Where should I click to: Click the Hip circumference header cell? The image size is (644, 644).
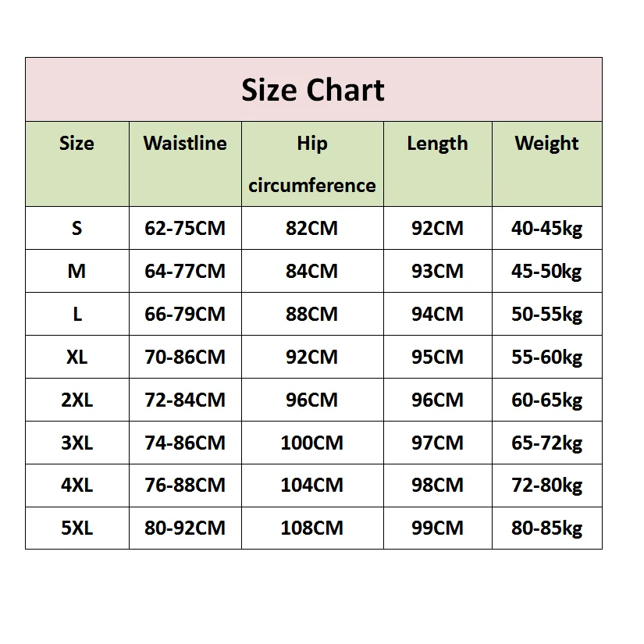(312, 164)
